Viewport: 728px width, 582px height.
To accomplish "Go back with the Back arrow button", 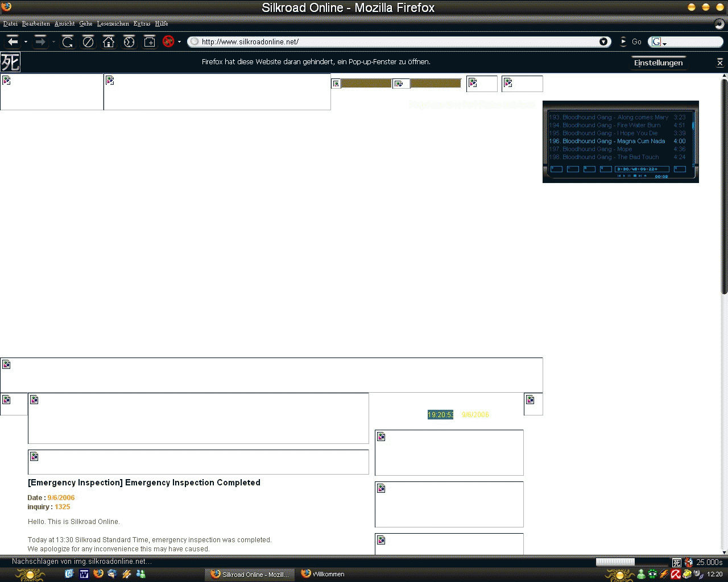I will (13, 41).
